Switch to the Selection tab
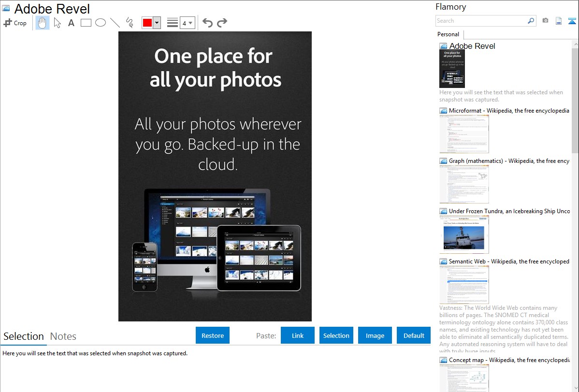This screenshot has width=579, height=392. (x=24, y=336)
